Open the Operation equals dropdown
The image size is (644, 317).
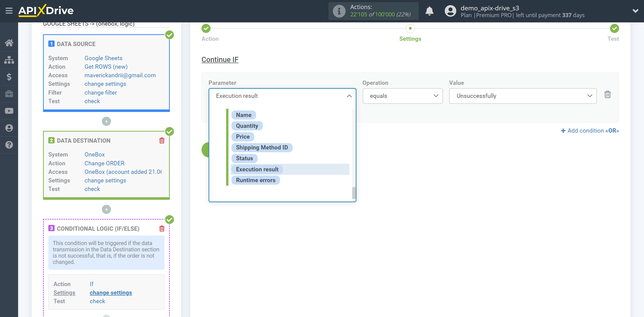402,96
